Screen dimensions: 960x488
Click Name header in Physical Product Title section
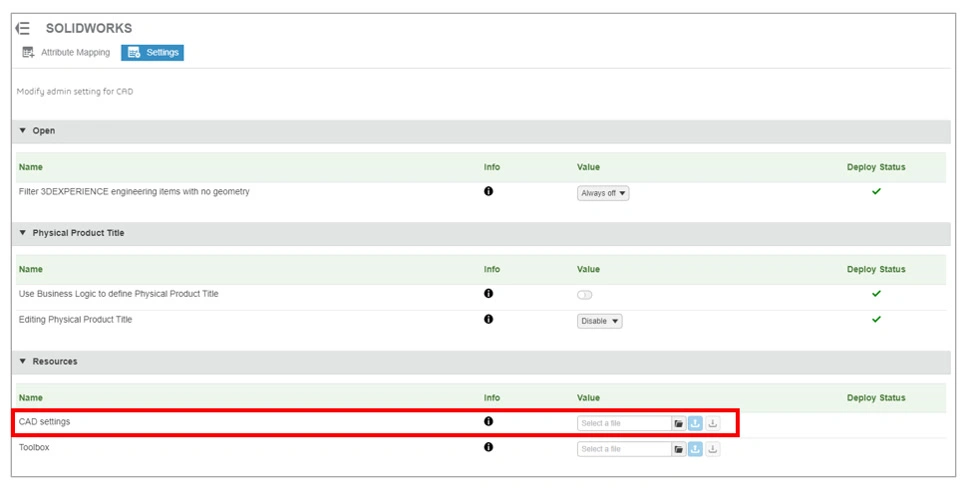[31, 269]
